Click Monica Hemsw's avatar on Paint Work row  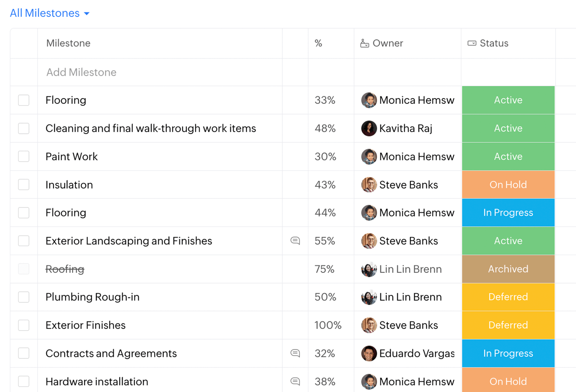[x=369, y=156]
